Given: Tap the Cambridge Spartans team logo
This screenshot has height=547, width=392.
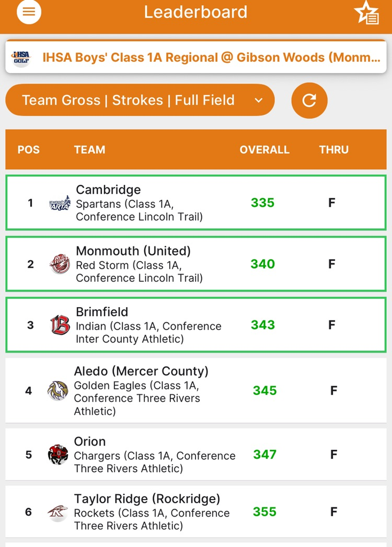Looking at the screenshot, I should click(60, 203).
